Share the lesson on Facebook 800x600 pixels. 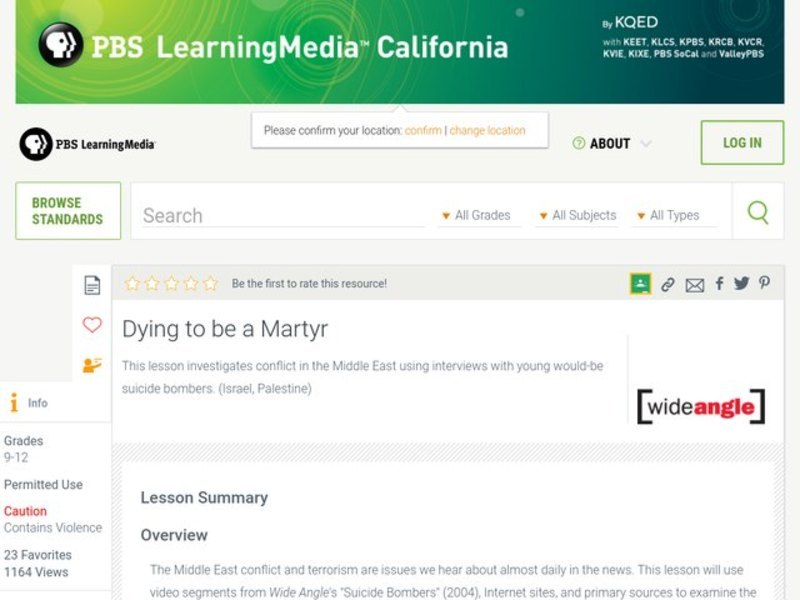tap(718, 284)
